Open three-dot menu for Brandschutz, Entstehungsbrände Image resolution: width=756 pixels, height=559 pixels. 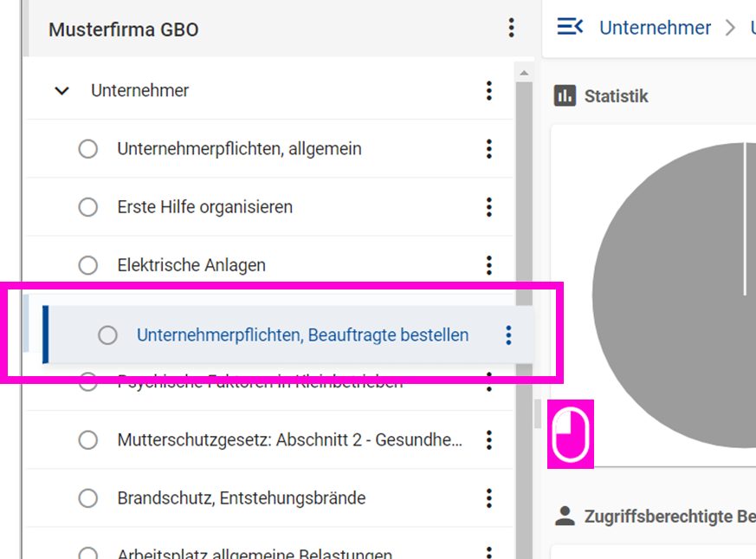coord(489,498)
